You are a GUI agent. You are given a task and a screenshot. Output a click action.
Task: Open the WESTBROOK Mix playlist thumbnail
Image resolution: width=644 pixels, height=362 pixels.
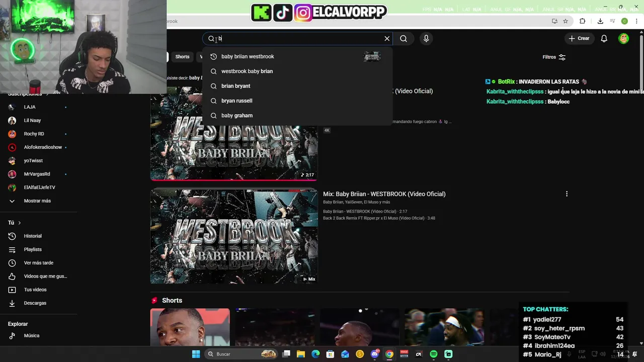tap(234, 236)
